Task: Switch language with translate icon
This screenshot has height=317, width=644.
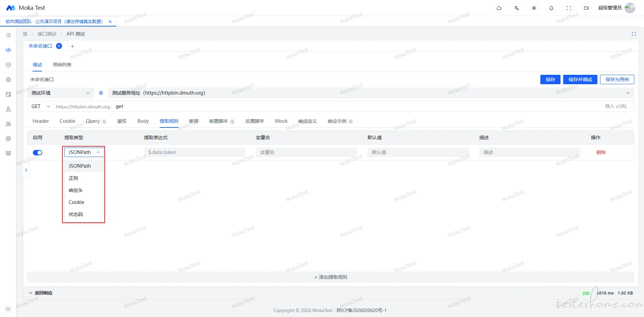Action: click(x=517, y=8)
